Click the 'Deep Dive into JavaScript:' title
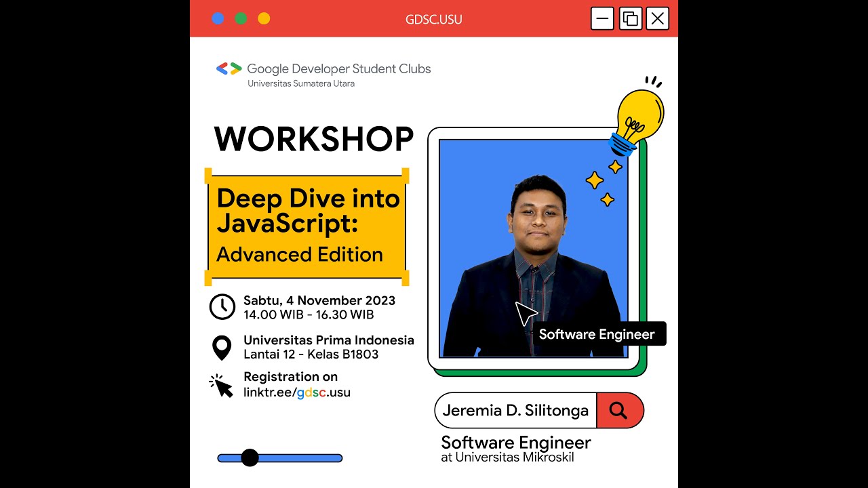Screen dimensions: 868x488 [308, 211]
